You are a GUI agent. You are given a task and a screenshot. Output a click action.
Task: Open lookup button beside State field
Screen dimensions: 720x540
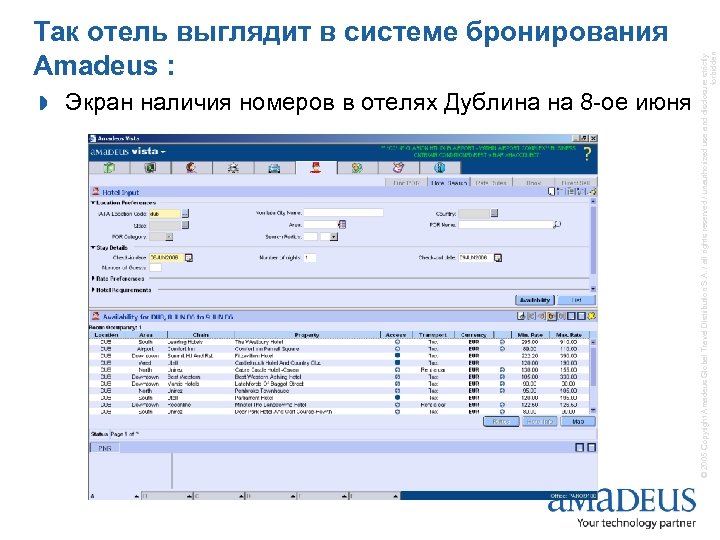(x=185, y=225)
